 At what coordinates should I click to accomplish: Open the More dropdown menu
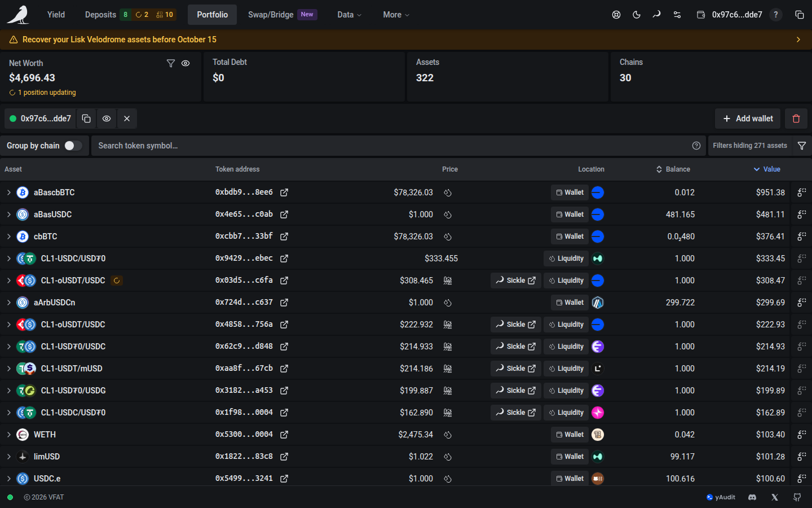396,15
